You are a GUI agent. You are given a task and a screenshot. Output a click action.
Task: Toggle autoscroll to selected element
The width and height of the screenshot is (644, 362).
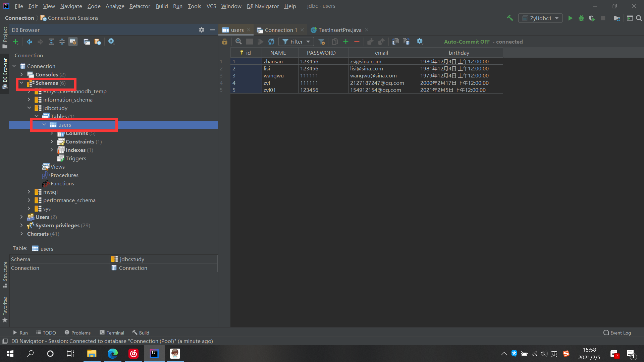click(73, 42)
